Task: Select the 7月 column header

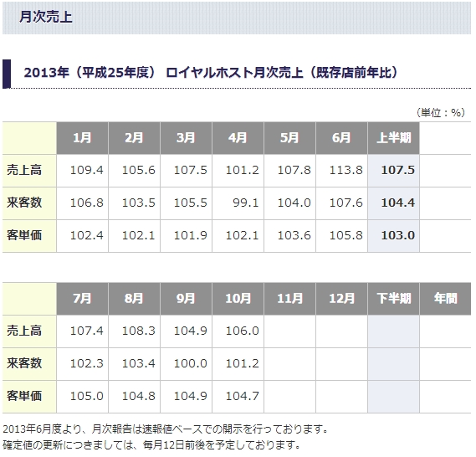Action: tap(82, 299)
